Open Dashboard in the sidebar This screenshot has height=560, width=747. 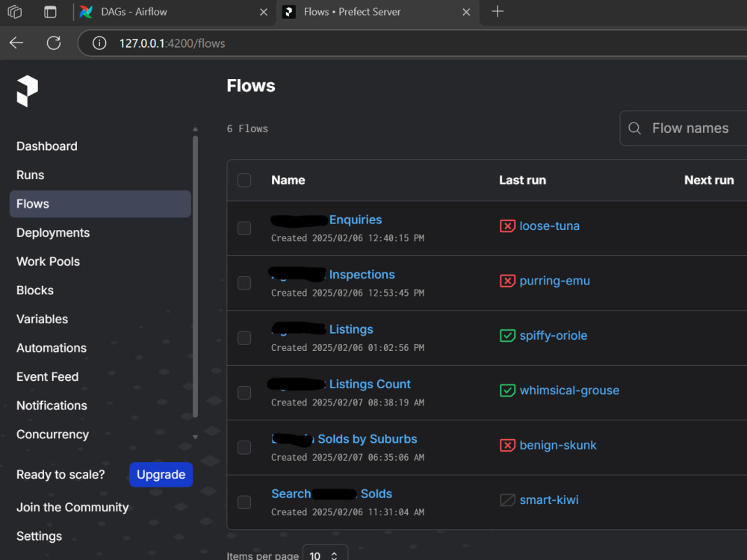click(x=46, y=146)
